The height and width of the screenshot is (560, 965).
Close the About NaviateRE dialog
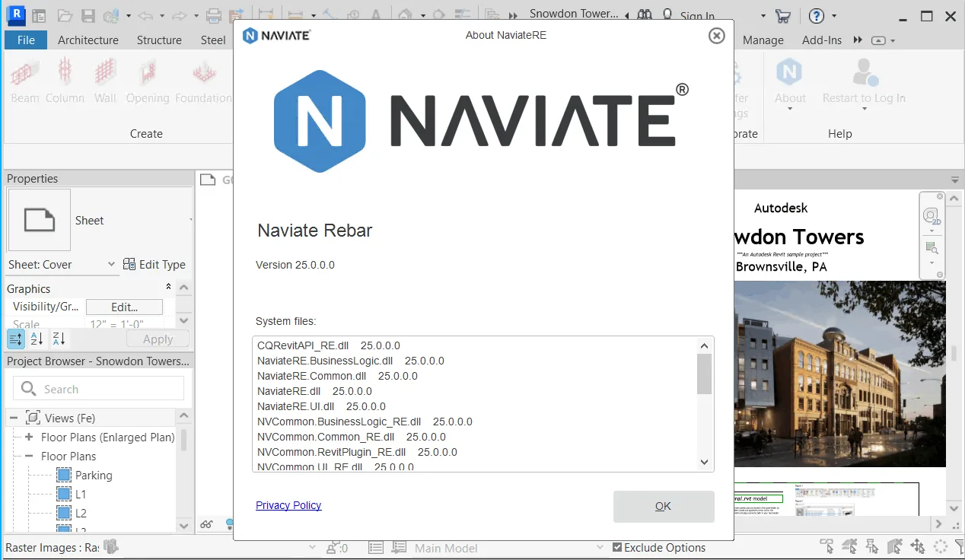click(x=716, y=35)
